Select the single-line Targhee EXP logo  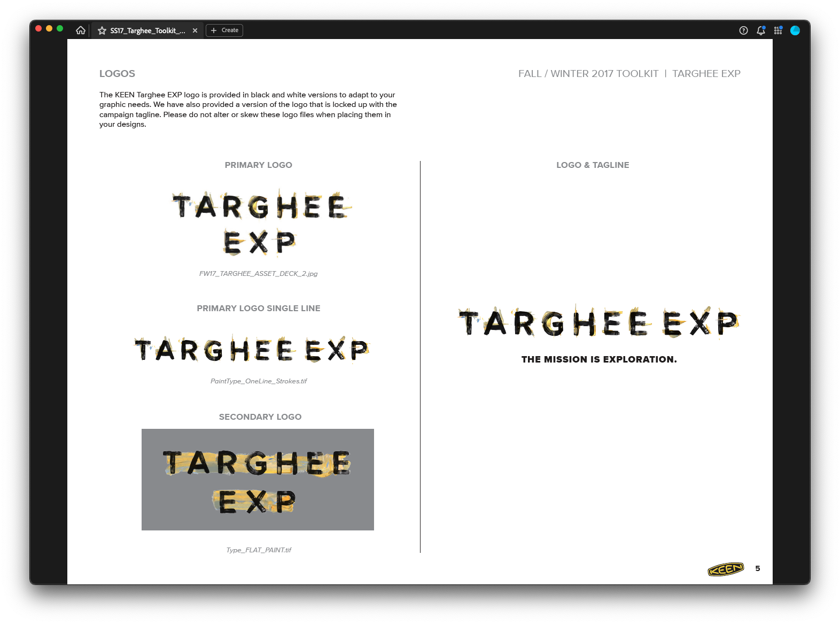point(252,350)
